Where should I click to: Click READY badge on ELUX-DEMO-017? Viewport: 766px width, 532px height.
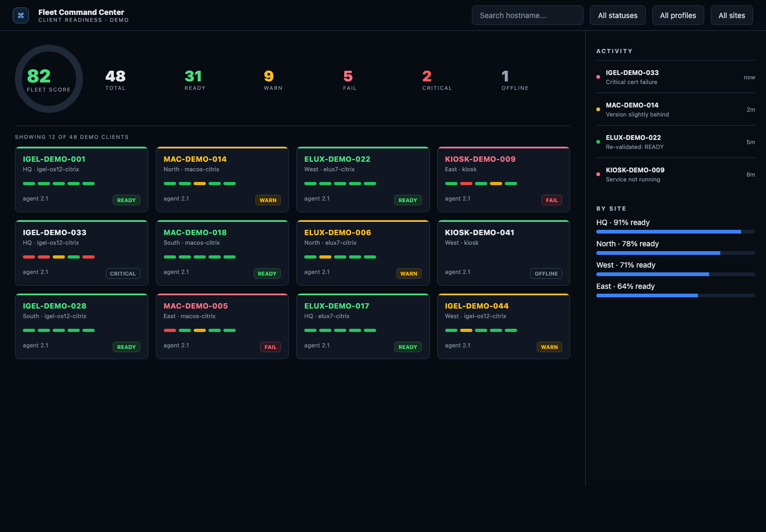tap(408, 347)
